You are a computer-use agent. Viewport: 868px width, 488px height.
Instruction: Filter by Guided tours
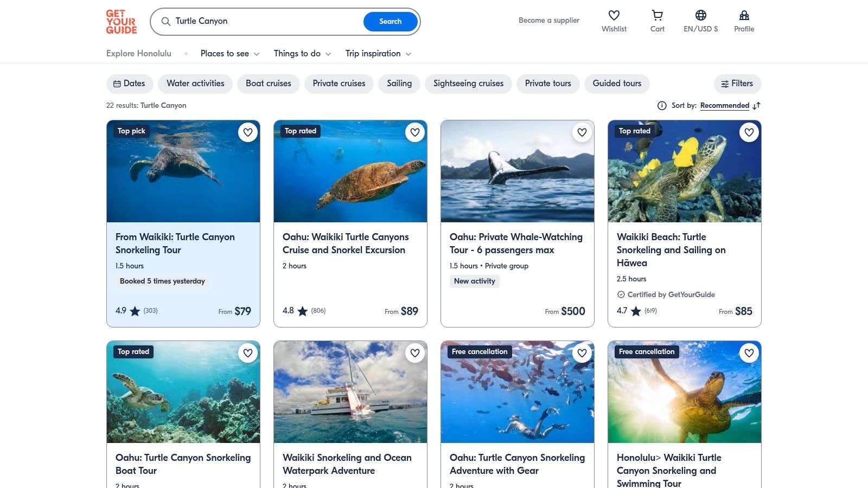(x=617, y=84)
